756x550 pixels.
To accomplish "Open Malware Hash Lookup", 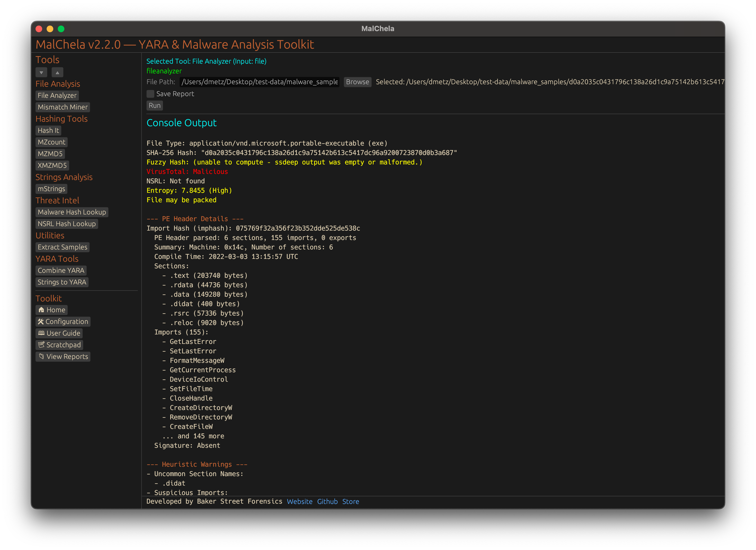I will pyautogui.click(x=72, y=212).
